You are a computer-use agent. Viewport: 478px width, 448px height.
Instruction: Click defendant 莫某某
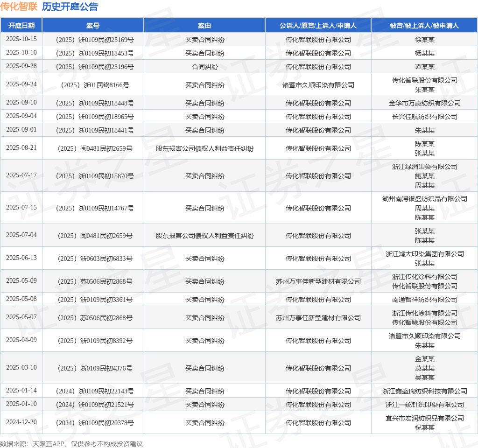424,368
